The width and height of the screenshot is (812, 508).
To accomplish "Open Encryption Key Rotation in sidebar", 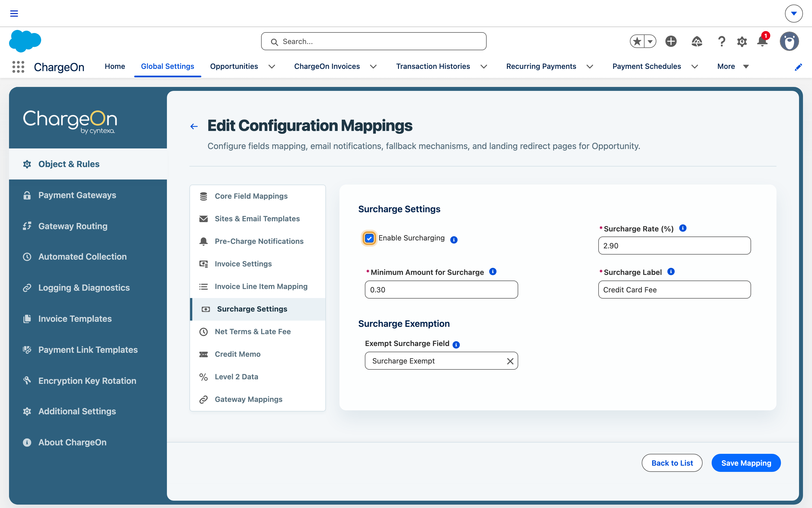I will [88, 380].
